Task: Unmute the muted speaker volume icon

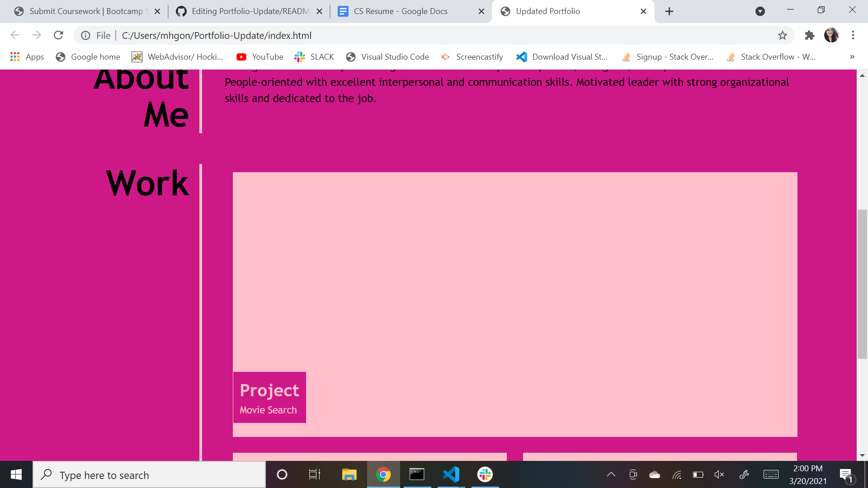Action: (x=719, y=474)
